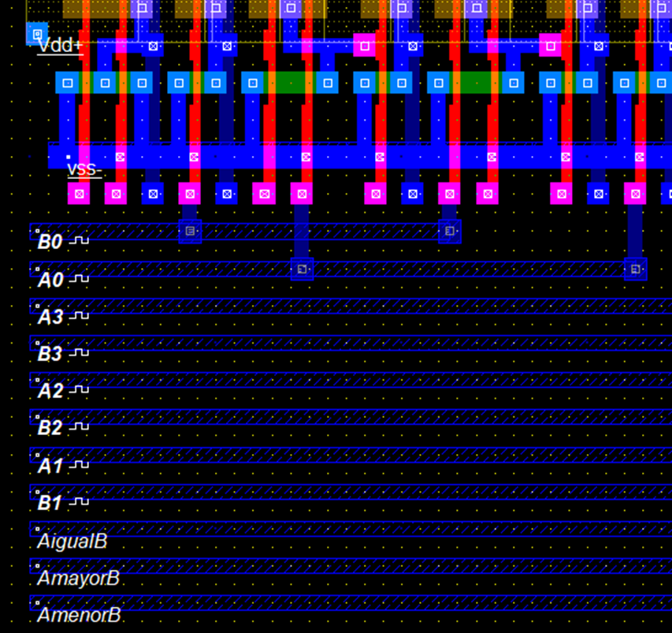Pick the hatched metal track of AigualB

click(x=351, y=529)
